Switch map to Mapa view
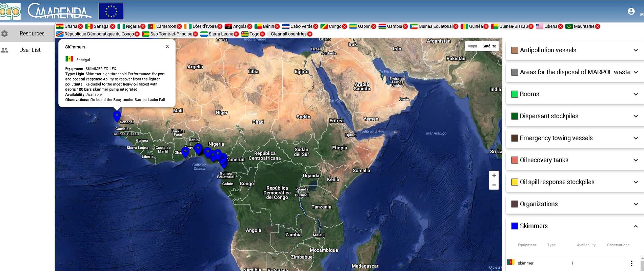 [472, 46]
